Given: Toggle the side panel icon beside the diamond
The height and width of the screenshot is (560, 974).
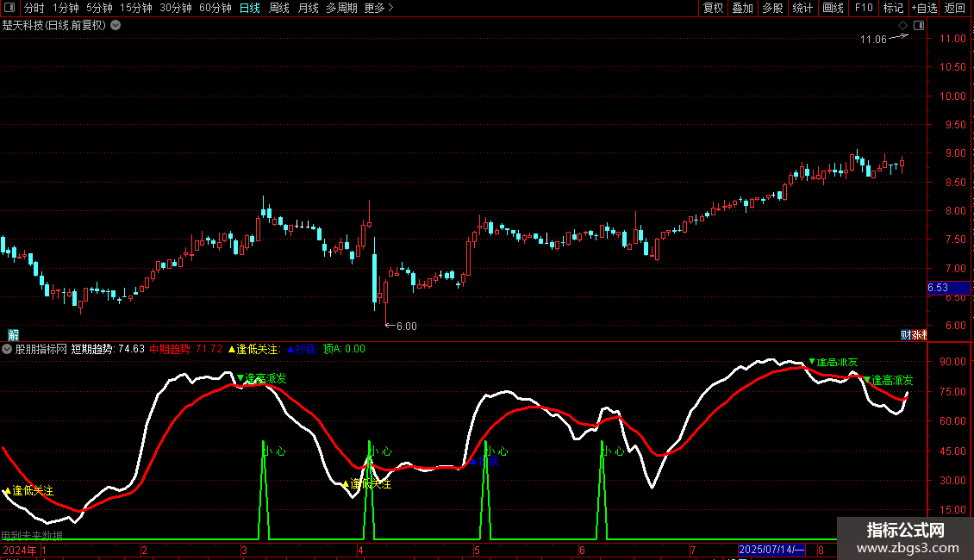Looking at the screenshot, I should coord(919,26).
